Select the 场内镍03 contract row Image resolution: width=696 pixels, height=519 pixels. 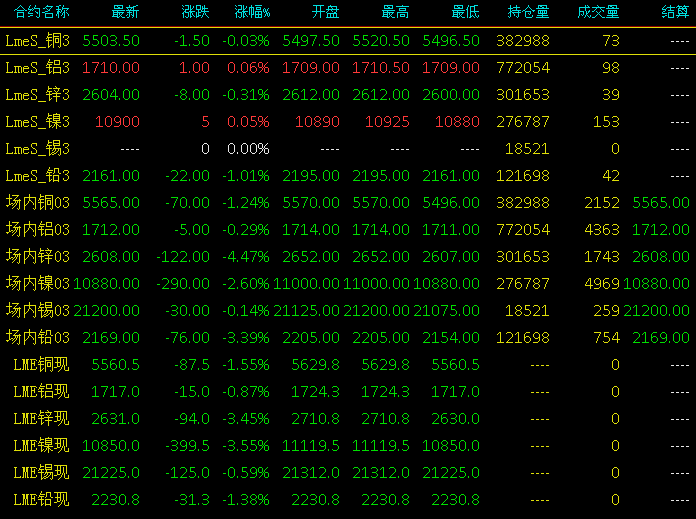pos(348,284)
